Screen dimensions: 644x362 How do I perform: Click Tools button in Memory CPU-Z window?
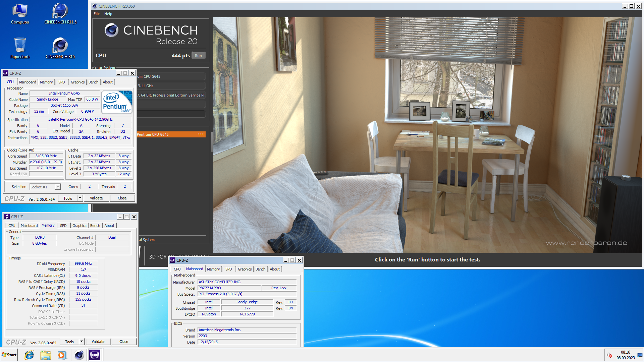(69, 342)
